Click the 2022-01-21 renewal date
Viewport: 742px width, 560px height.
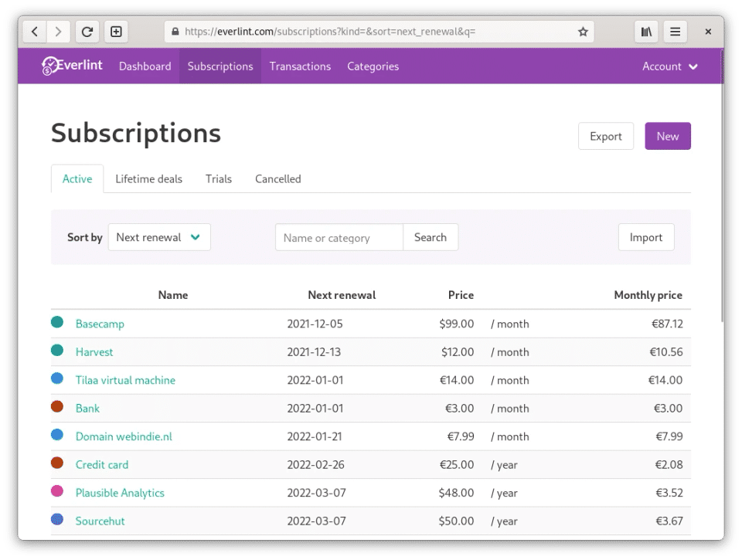pos(315,436)
